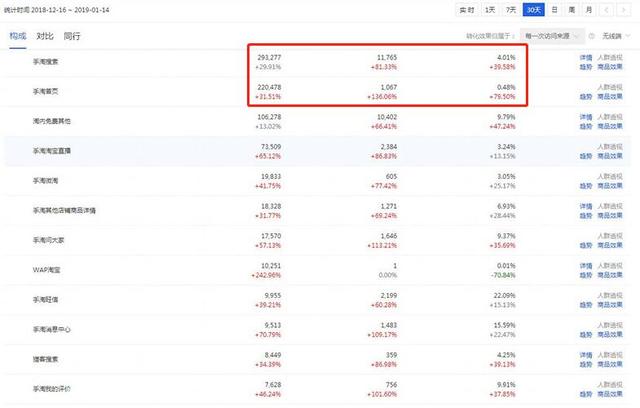Open 详情 for the 猫客搜索 row
Screen dimensions: 640x408
586,355
